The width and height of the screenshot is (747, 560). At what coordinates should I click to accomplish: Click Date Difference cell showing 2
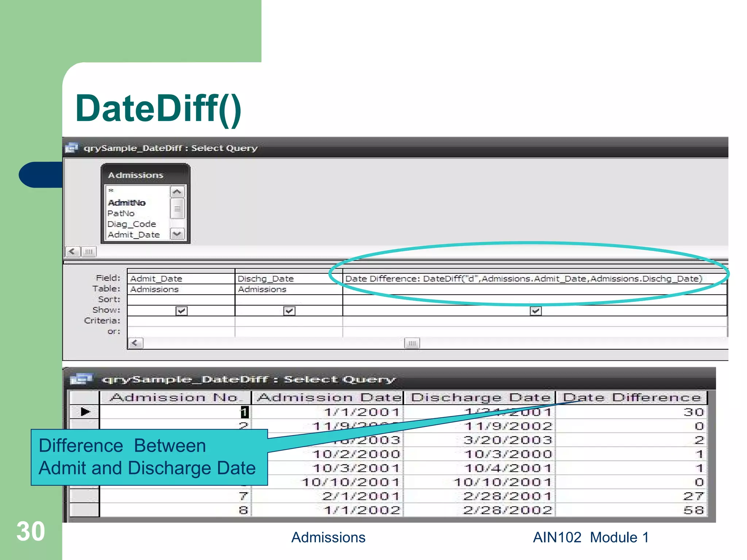click(631, 440)
